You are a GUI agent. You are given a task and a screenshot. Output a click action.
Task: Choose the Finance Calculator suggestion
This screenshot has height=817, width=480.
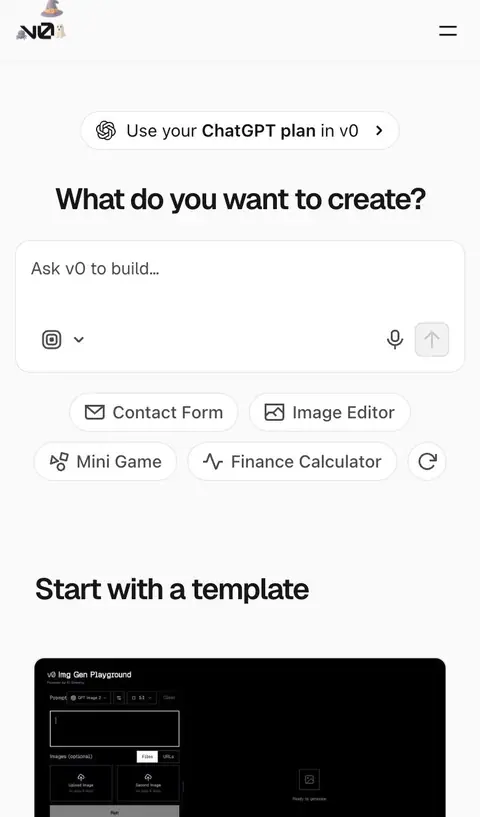tap(292, 461)
